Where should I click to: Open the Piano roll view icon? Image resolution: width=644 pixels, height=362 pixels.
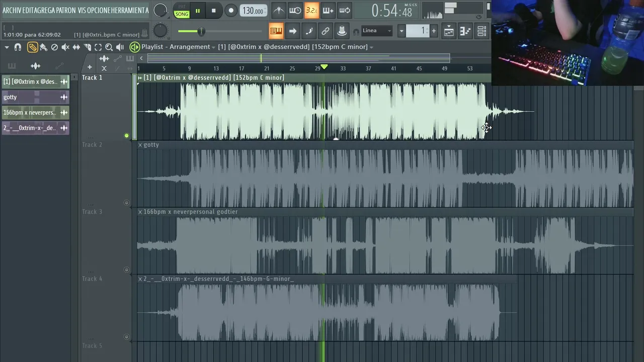pos(465,31)
